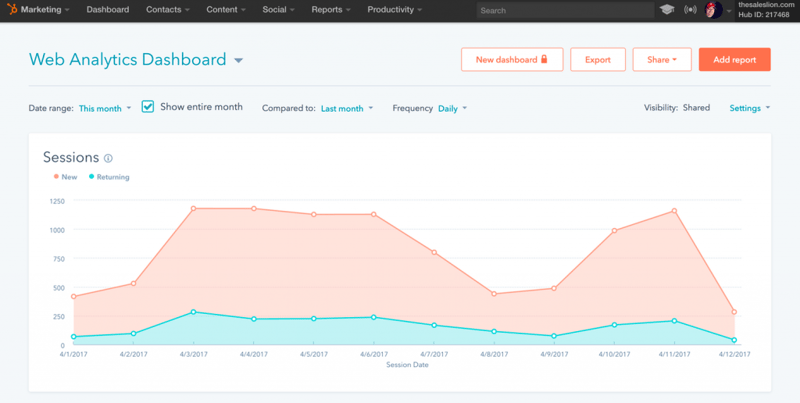
Task: Expand the Reports menu
Action: pyautogui.click(x=331, y=10)
